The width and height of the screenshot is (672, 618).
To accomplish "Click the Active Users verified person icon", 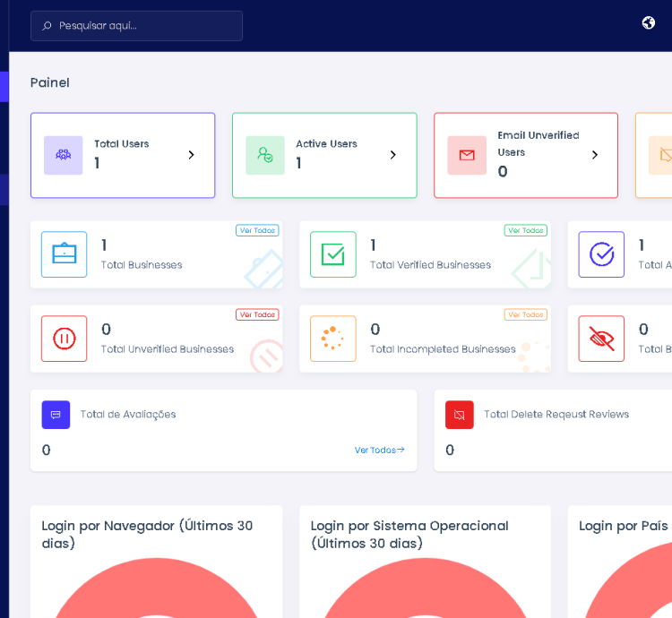I will pyautogui.click(x=265, y=155).
